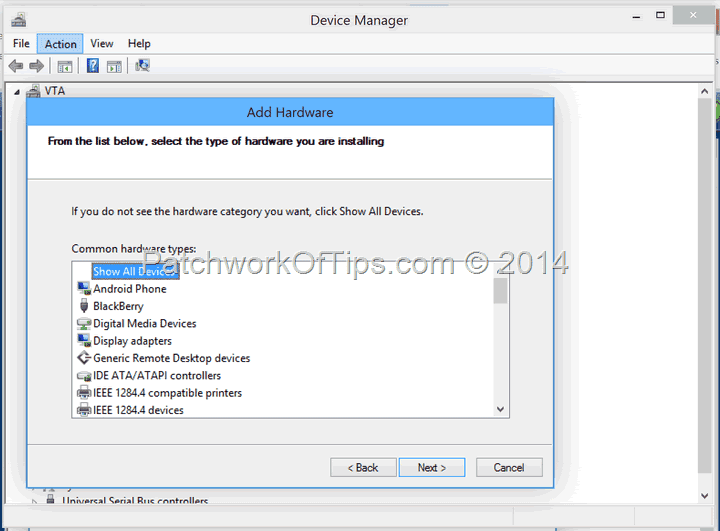Click the Next button
Screen dimensions: 720x531
pyautogui.click(x=432, y=468)
